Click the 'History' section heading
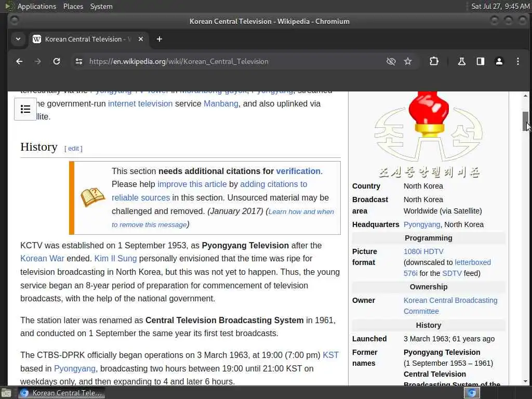 [38, 147]
